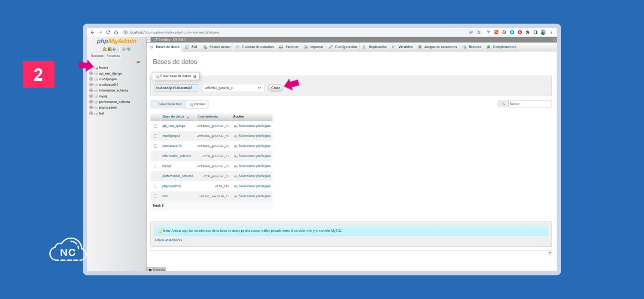
Task: Switch to the Reciente tab in sidebar
Action: coord(97,56)
